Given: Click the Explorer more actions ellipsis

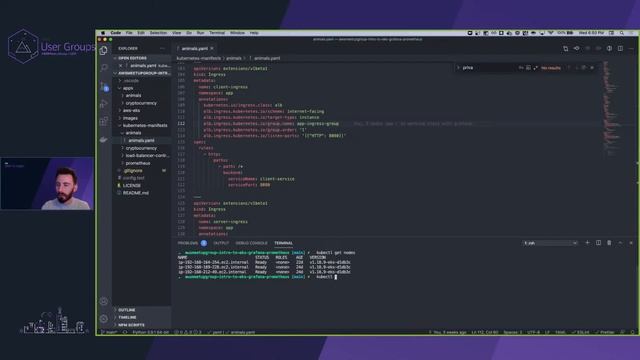Looking at the screenshot, I should tap(162, 48).
